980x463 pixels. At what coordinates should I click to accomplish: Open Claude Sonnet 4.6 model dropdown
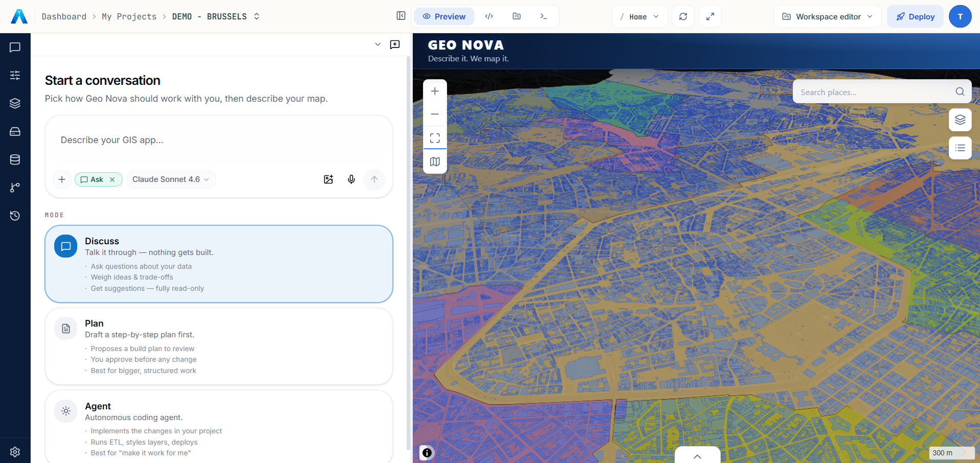click(171, 179)
